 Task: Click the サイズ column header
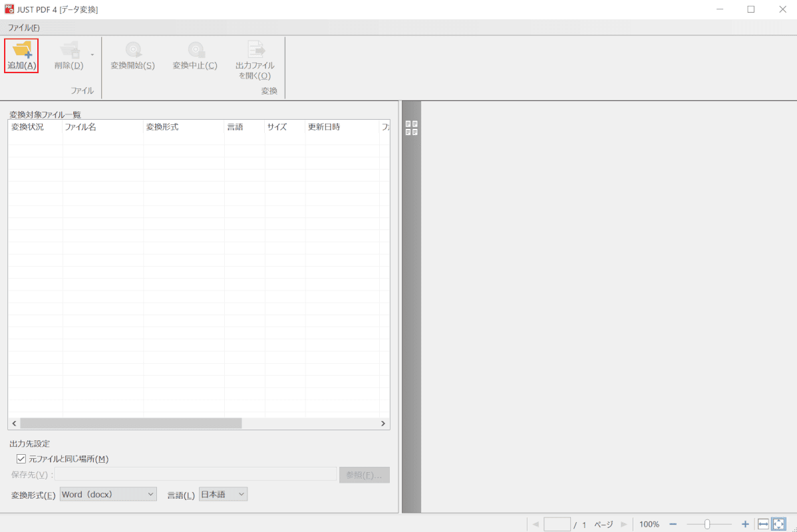285,127
